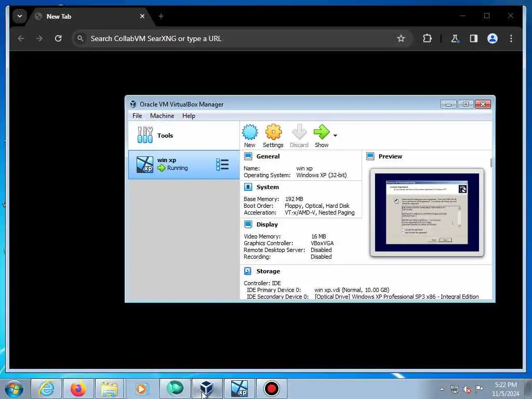Click the System section header
532x399 pixels.
(268, 187)
